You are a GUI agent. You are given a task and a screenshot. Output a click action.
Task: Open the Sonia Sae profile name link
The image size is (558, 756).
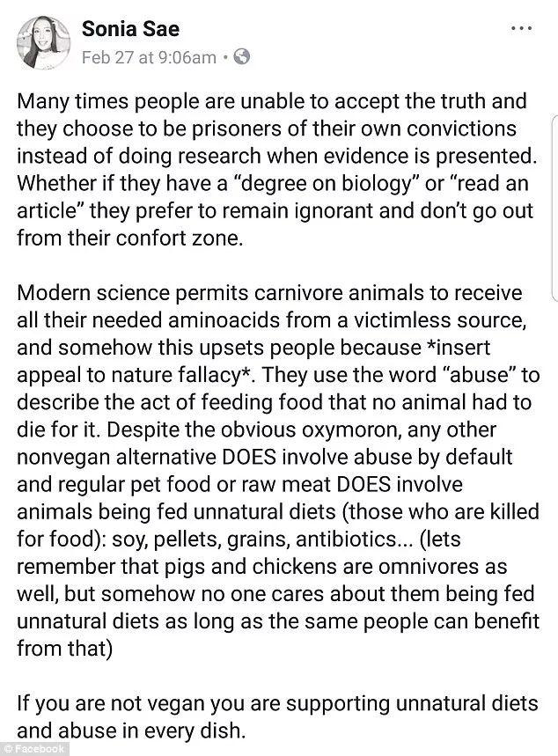point(130,29)
